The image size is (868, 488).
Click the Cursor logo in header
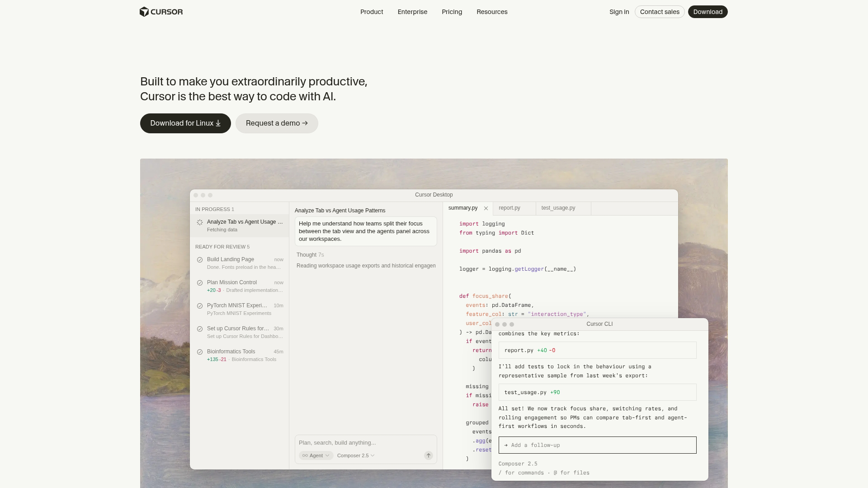pos(161,12)
